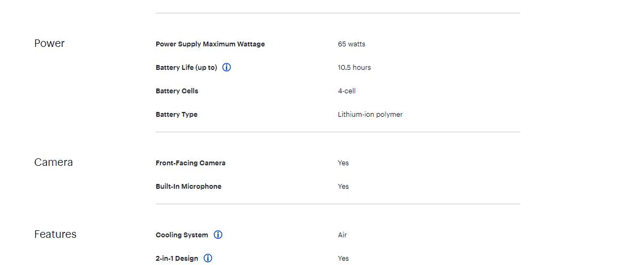This screenshot has height=265, width=644.
Task: Click the Front-Facing Camera label
Action: coord(190,163)
